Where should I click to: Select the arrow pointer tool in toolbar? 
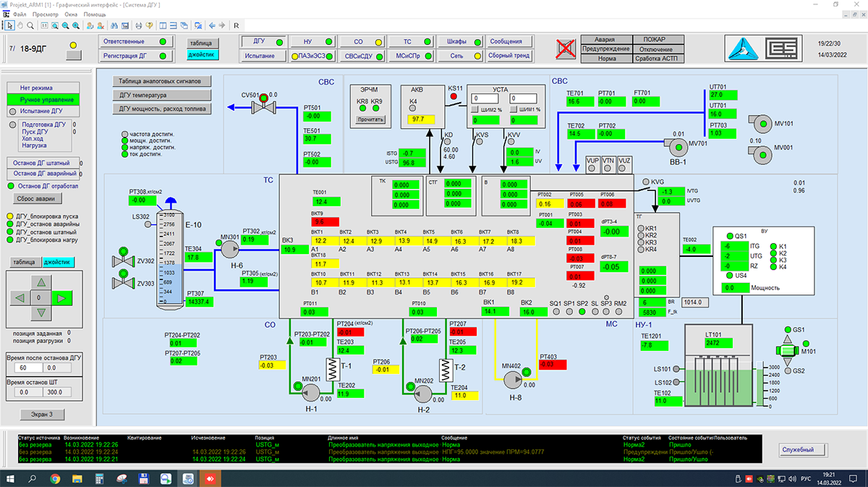point(9,26)
